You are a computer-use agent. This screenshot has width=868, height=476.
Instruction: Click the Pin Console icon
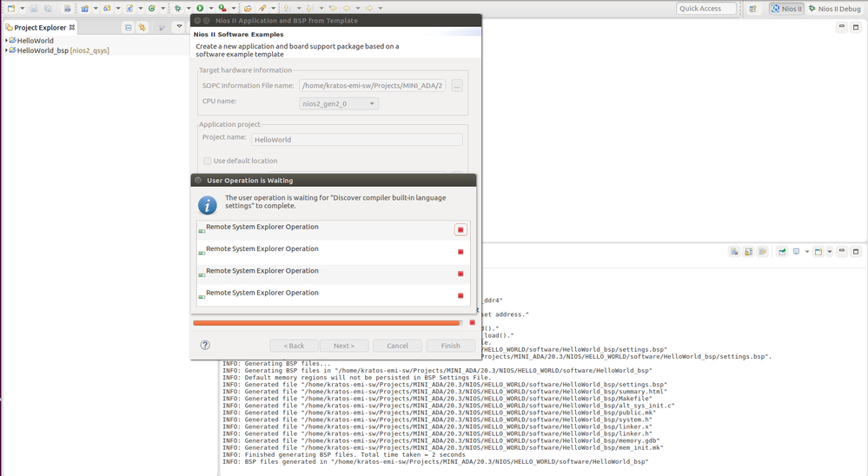[x=782, y=251]
